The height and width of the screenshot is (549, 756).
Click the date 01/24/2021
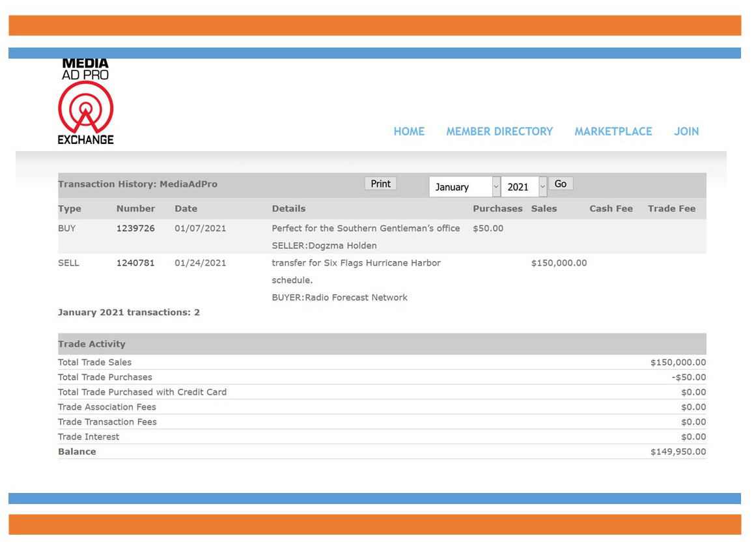(200, 263)
